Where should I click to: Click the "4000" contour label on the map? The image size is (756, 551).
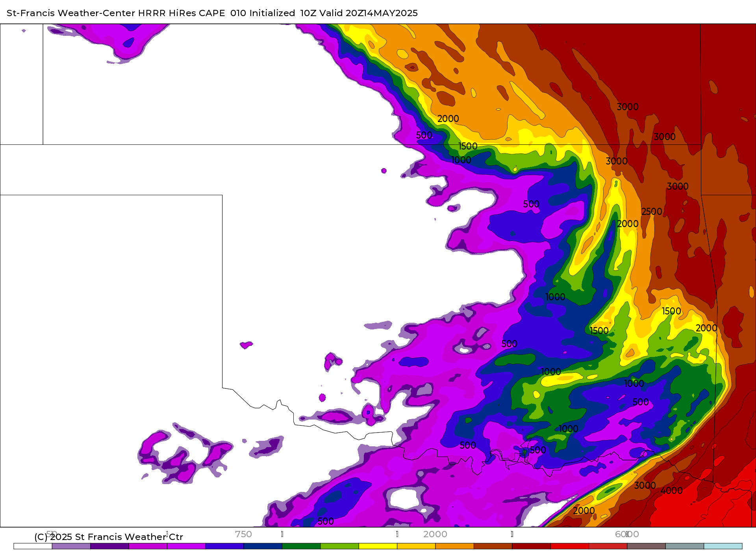click(x=671, y=490)
